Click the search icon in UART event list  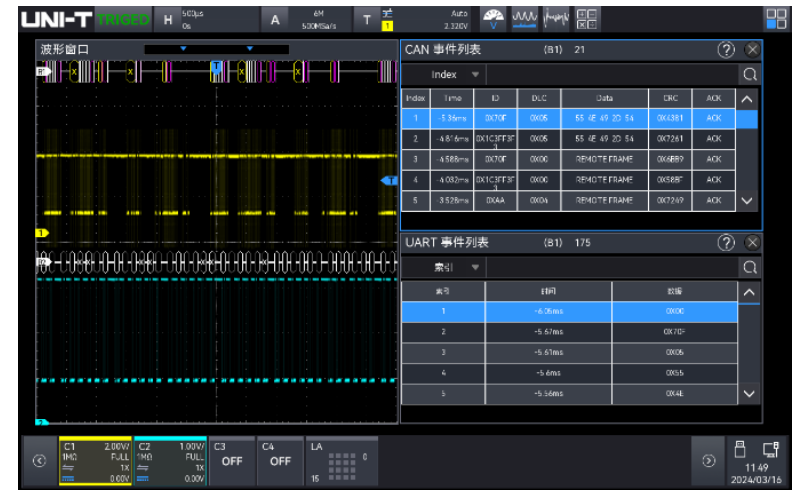pos(749,267)
